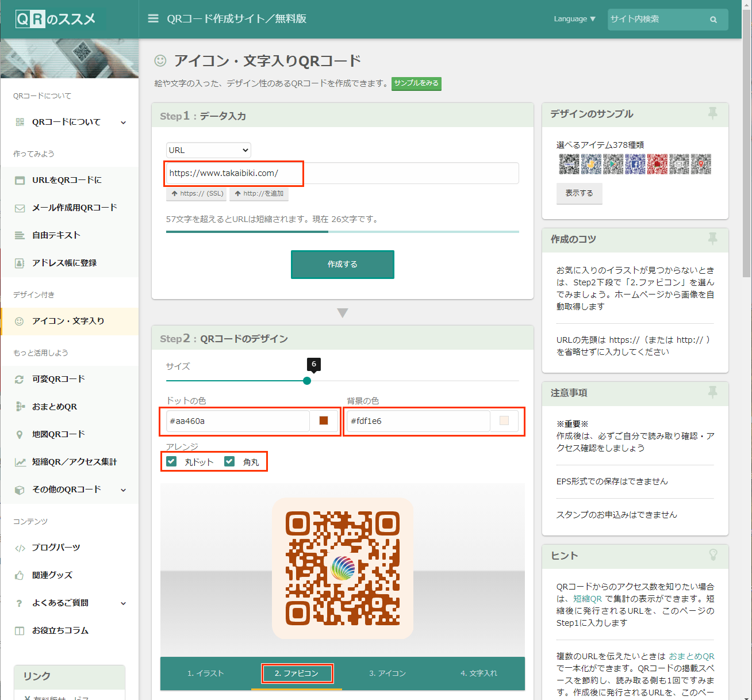752x700 pixels.
Task: Switch to 1. イラスト tab
Action: click(206, 674)
